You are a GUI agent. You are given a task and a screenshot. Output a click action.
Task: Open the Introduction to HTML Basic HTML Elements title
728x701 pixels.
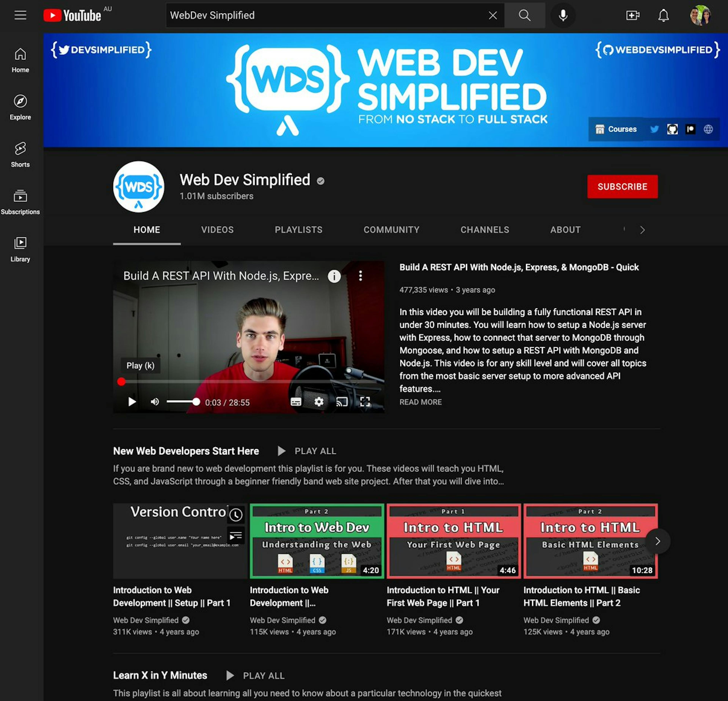581,596
